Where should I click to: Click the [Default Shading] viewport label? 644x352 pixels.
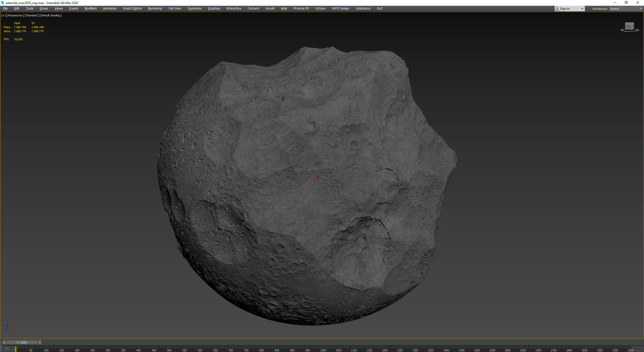[51, 15]
